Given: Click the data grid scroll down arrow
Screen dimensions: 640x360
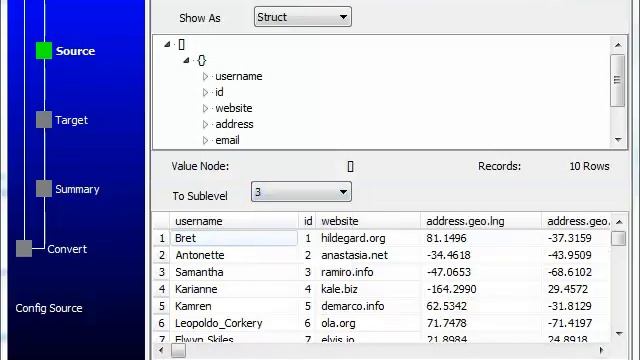Looking at the screenshot, I should 619,333.
